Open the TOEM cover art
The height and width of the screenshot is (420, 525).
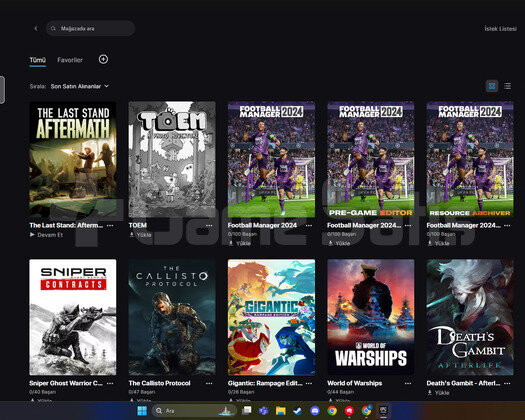click(172, 160)
